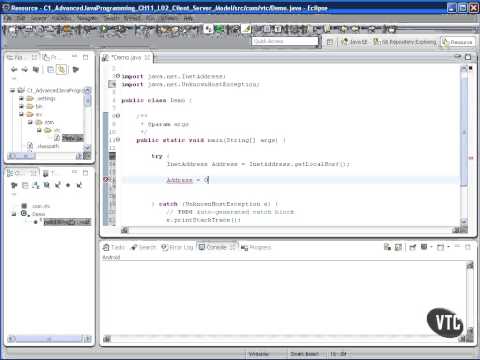Select the com.vtc package in Outline
Image resolution: width=480 pixels, height=360 pixels.
[36, 206]
